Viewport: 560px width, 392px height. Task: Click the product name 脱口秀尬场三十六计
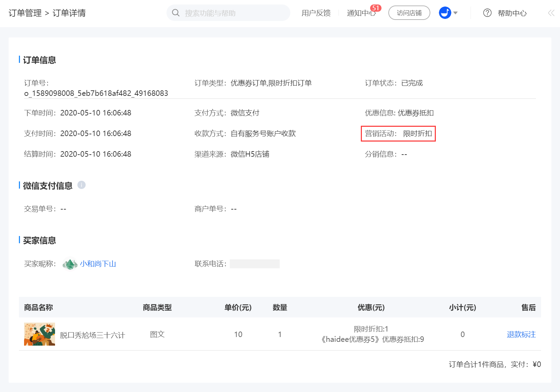92,335
